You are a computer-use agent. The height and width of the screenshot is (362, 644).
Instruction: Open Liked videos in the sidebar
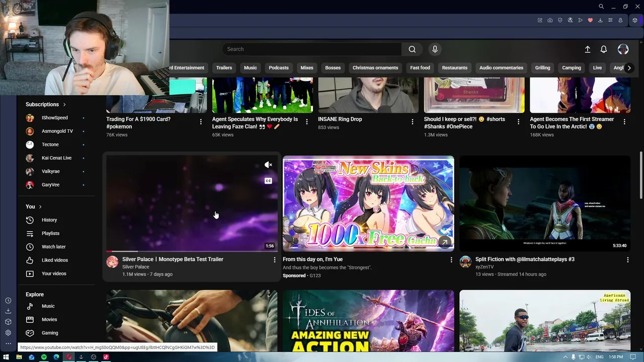tap(55, 260)
